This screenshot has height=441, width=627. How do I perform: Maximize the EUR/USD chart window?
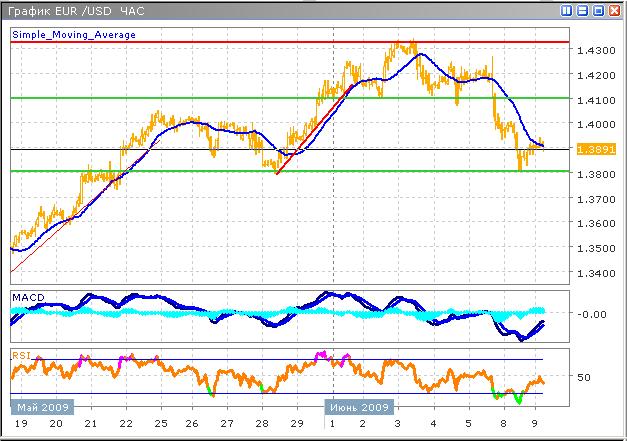coord(598,10)
